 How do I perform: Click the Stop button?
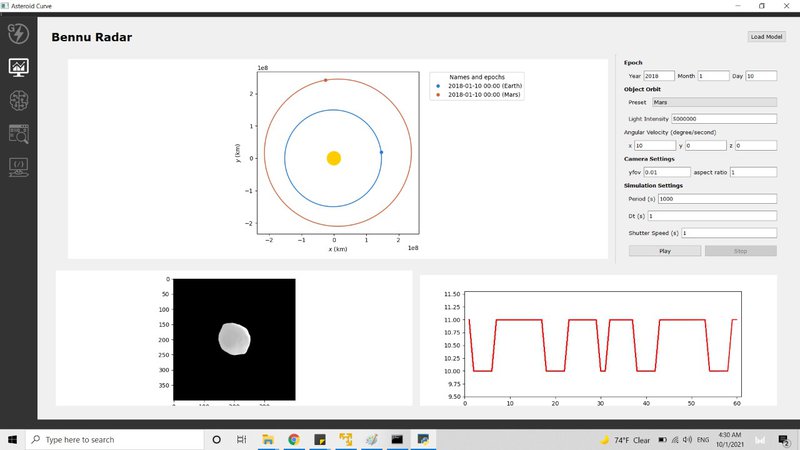click(740, 251)
